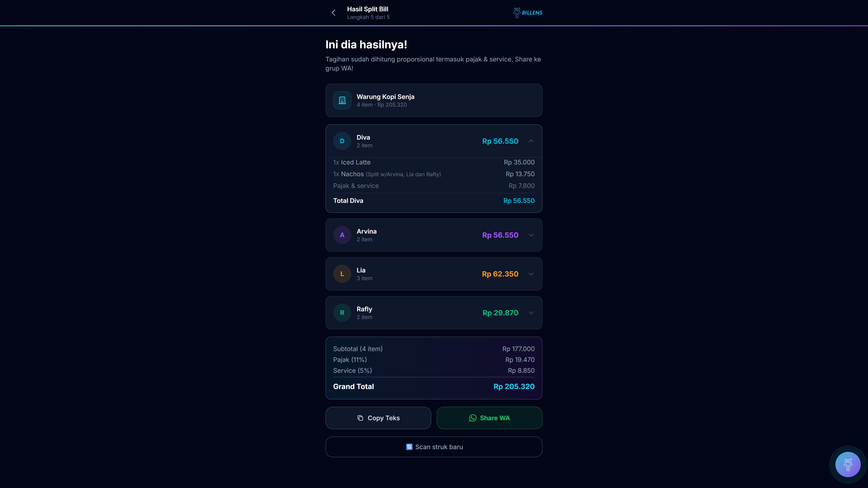
Task: Select the Nachos split item row
Action: click(434, 174)
